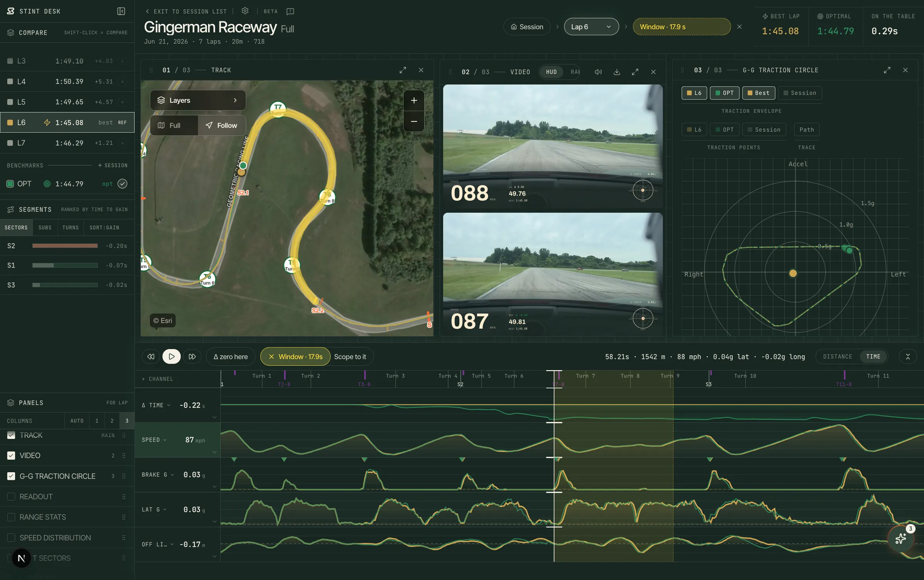Grab the Readout panel row drag handle
Viewport: 924px width, 580px height.
point(124,497)
